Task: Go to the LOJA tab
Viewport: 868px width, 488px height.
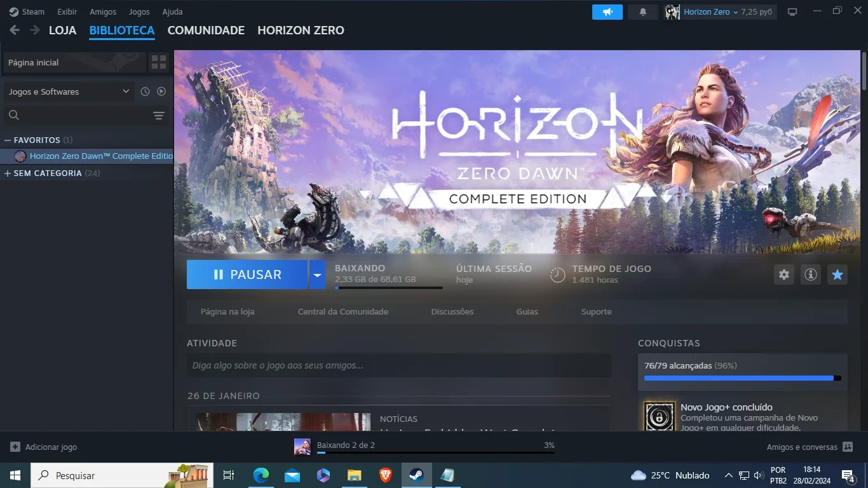Action: coord(62,30)
